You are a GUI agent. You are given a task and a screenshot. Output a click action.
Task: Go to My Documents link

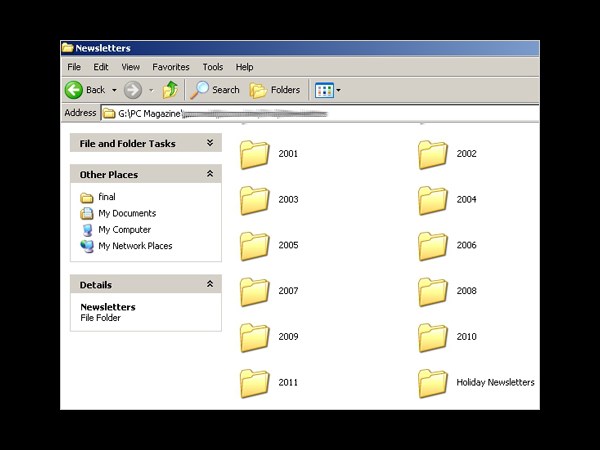[126, 213]
